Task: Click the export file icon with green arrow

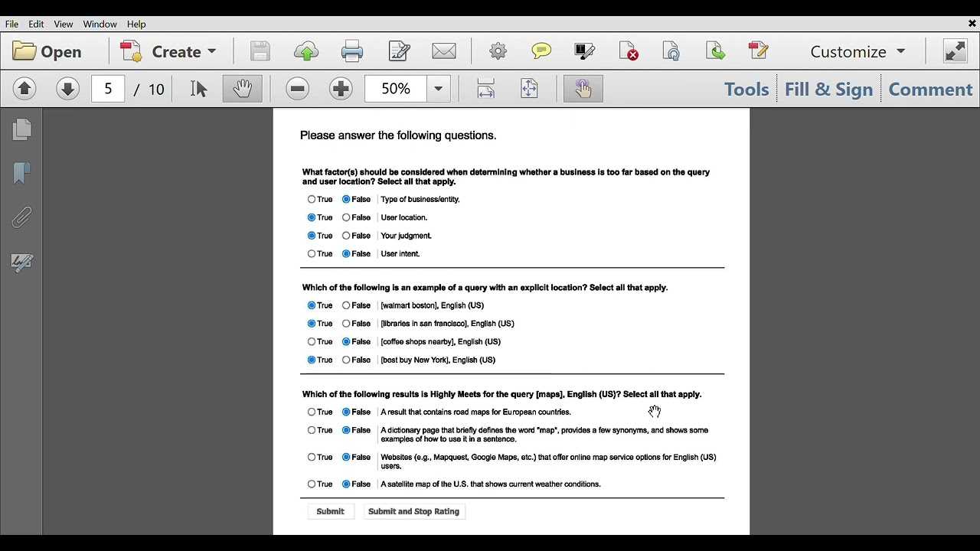Action: tap(715, 51)
